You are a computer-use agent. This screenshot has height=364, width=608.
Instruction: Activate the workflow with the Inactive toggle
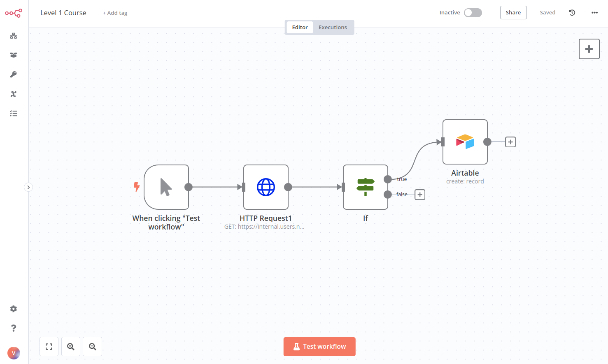click(x=473, y=12)
